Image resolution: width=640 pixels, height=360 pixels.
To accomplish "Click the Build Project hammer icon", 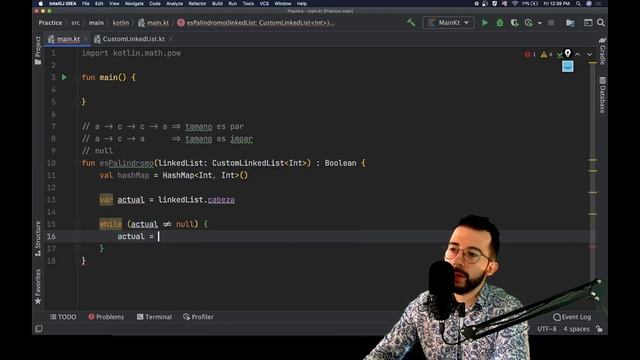I will tap(411, 22).
